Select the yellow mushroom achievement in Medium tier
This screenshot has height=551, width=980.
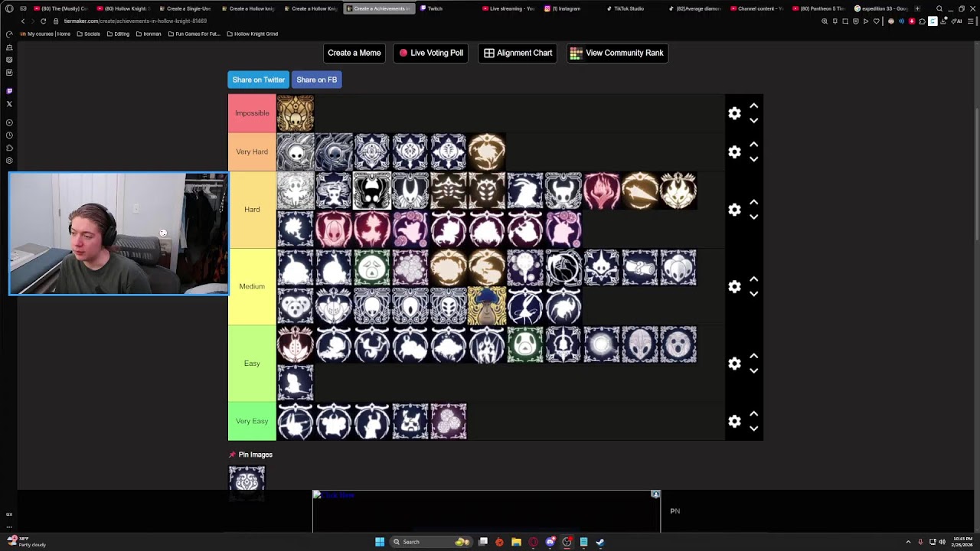(487, 306)
